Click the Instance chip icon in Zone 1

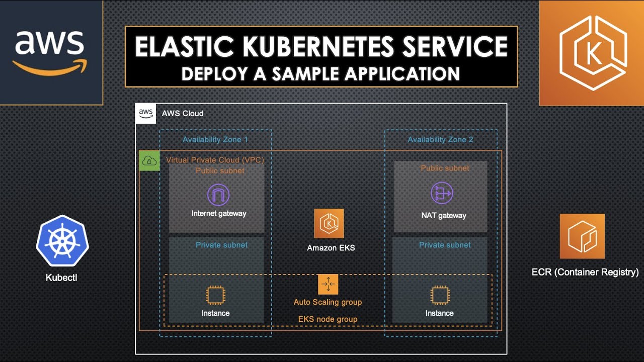(215, 296)
